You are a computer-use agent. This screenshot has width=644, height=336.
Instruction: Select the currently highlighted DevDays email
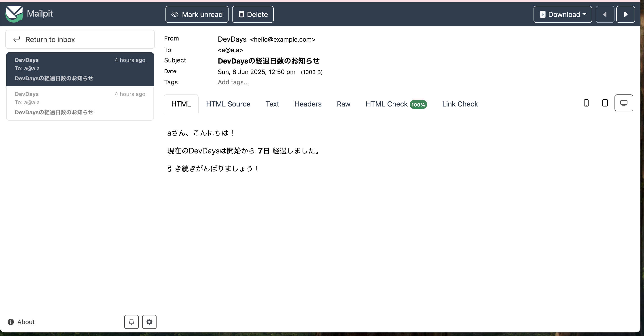coord(80,69)
